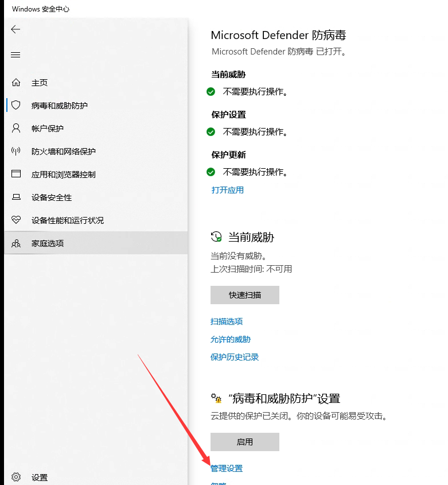Click the green check under 当前威胁 heading
This screenshot has width=448, height=485.
point(211,92)
